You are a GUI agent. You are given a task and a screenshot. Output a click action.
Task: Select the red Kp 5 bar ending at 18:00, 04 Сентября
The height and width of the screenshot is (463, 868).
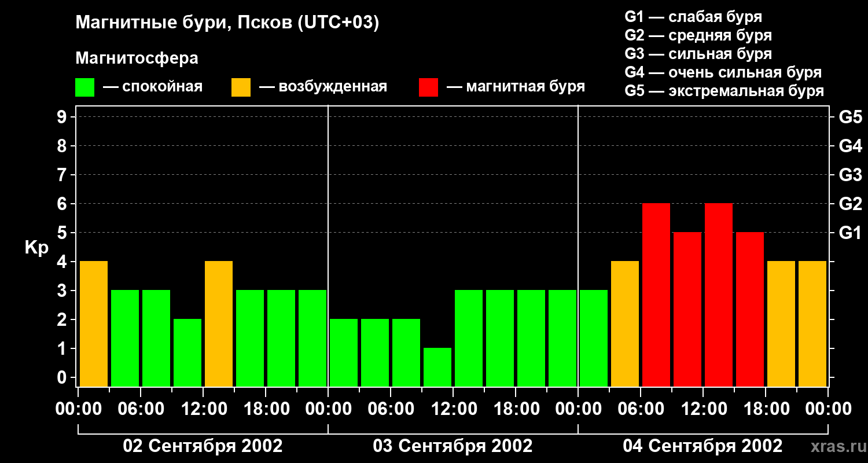pyautogui.click(x=750, y=309)
